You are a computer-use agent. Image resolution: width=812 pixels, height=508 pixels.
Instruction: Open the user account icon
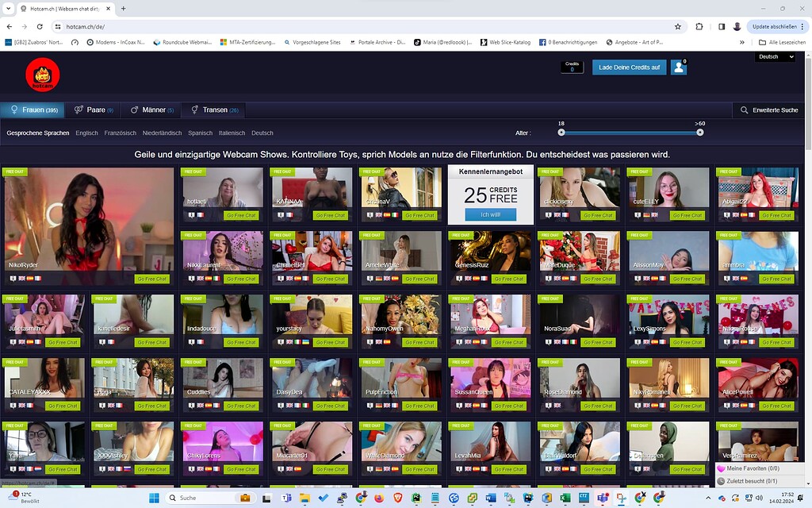coord(679,67)
